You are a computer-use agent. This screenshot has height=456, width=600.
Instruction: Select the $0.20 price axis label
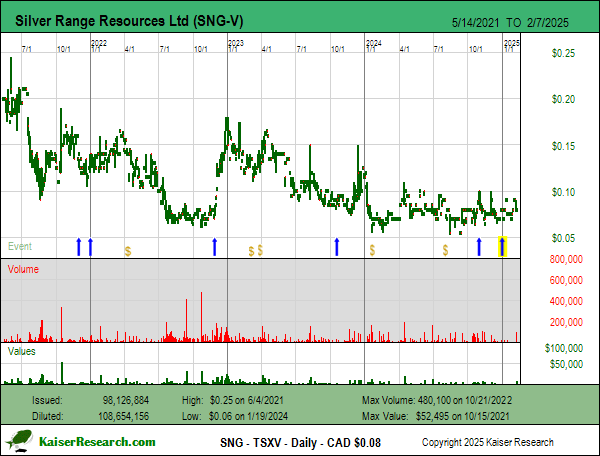tap(563, 99)
